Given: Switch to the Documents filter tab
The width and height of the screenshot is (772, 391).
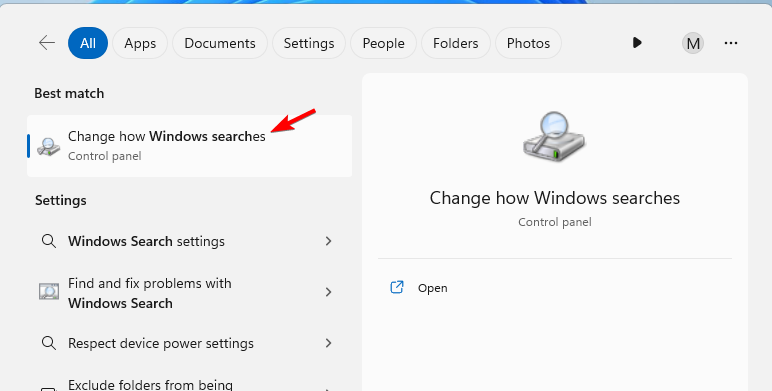Looking at the screenshot, I should coord(220,43).
